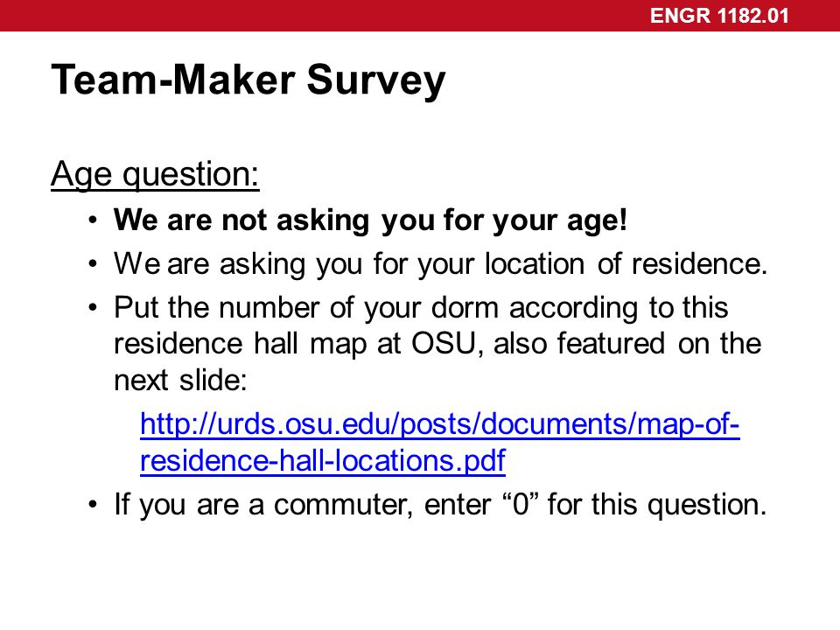Click the bullet marker before 'We are asking'

94,263
